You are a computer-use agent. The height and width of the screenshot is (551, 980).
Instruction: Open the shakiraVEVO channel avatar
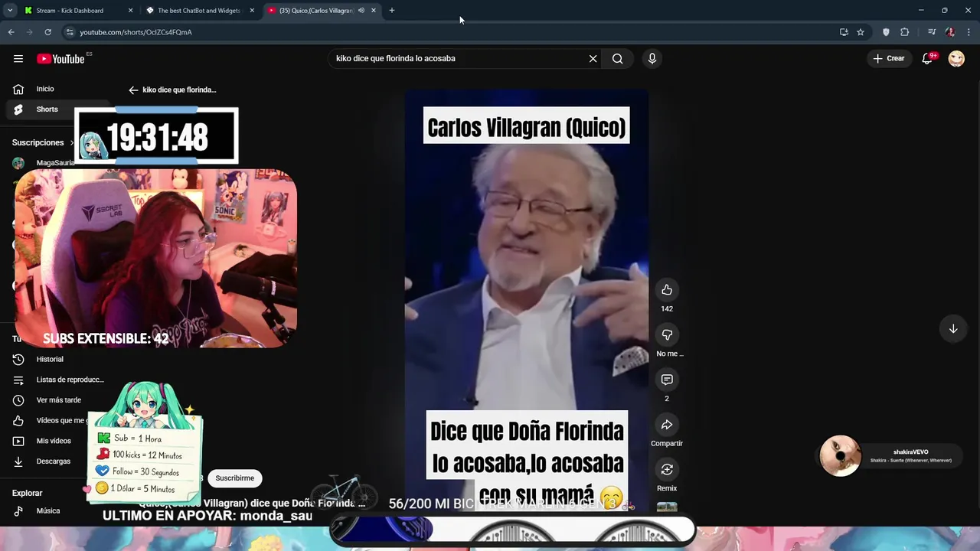[x=840, y=456]
